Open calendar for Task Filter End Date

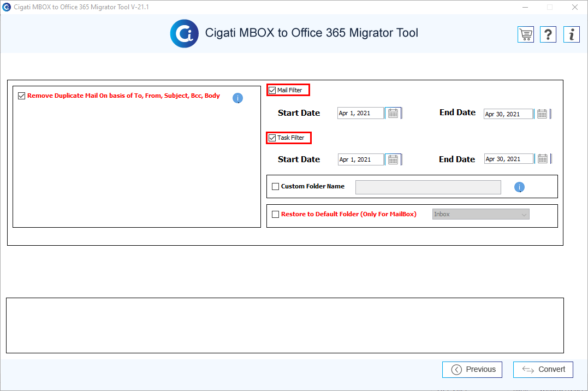tap(543, 159)
